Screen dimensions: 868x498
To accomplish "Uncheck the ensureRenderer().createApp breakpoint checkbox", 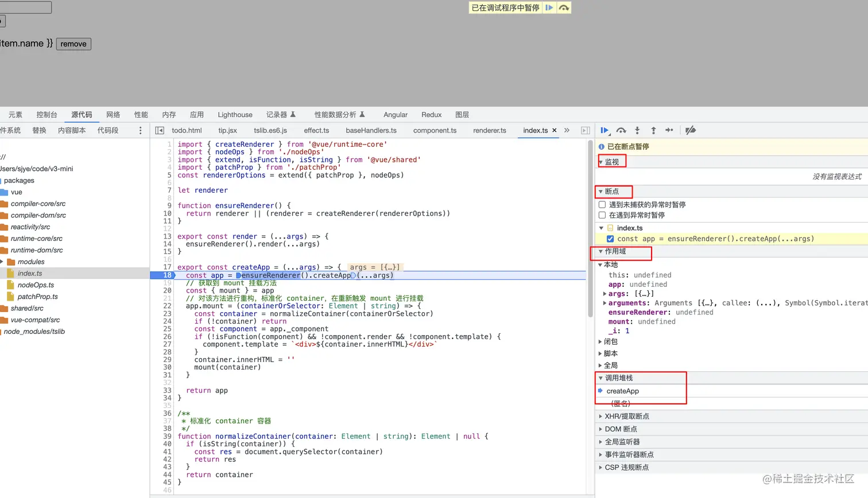I will (x=610, y=239).
